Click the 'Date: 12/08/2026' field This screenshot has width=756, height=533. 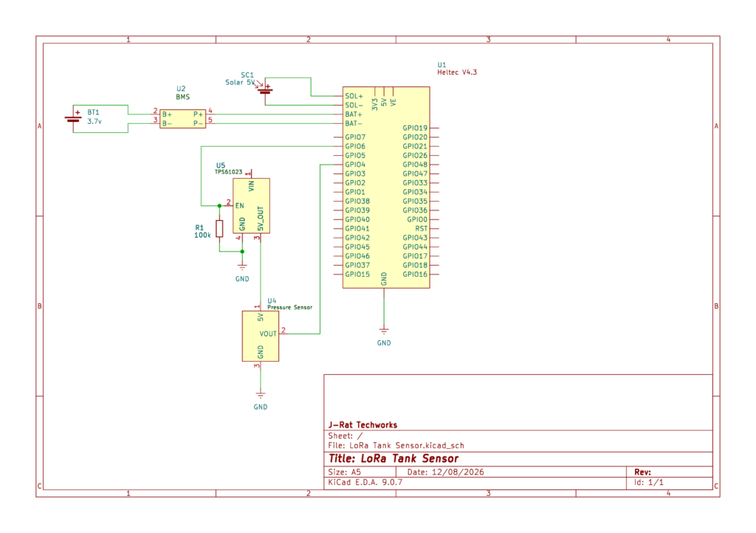tap(445, 472)
